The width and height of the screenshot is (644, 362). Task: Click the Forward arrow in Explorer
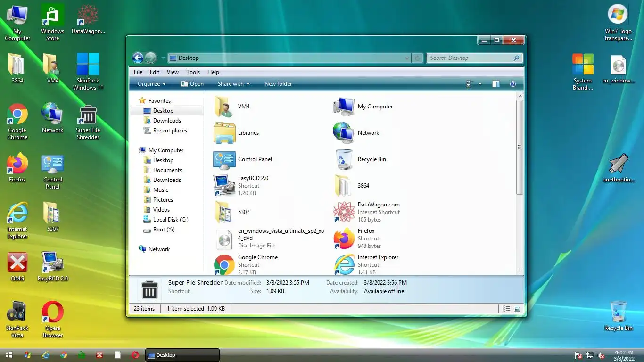pos(151,58)
